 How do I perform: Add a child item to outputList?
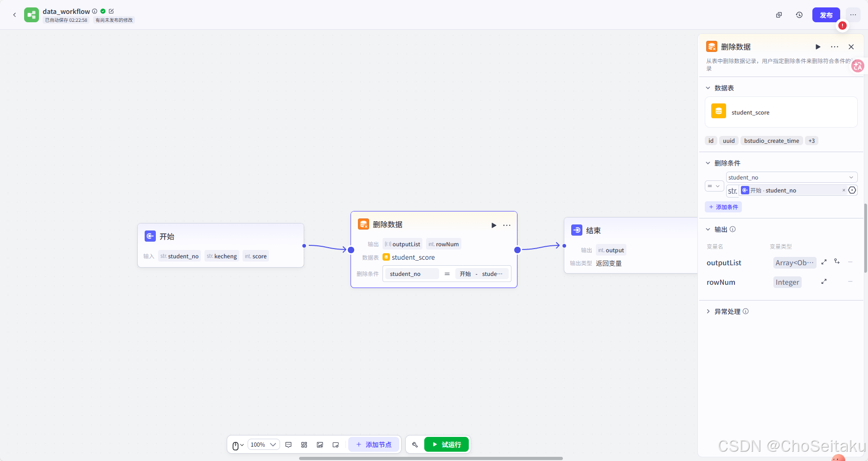837,262
